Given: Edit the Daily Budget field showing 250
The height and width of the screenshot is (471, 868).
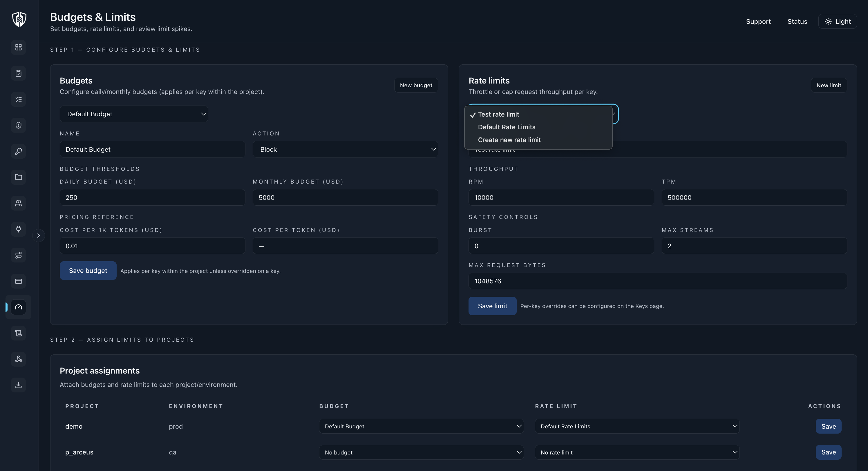Looking at the screenshot, I should point(152,198).
